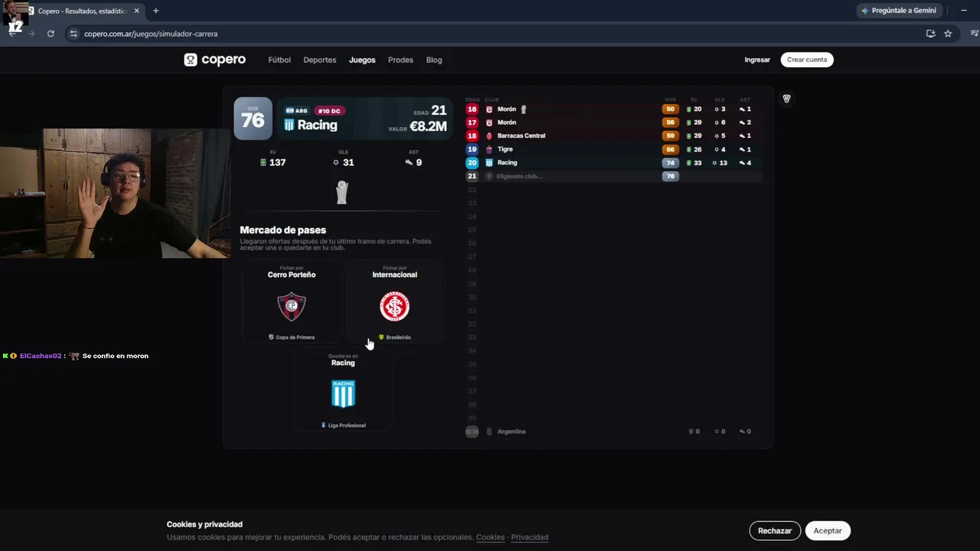Viewport: 980px width, 551px height.
Task: Sign with Cerro Porteño offer card
Action: 292,302
